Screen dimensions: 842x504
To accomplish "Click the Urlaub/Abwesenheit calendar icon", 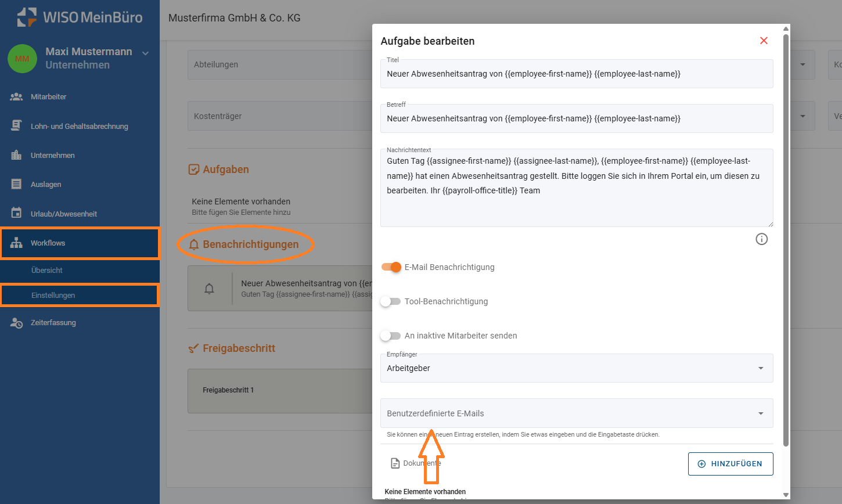I will pyautogui.click(x=16, y=213).
